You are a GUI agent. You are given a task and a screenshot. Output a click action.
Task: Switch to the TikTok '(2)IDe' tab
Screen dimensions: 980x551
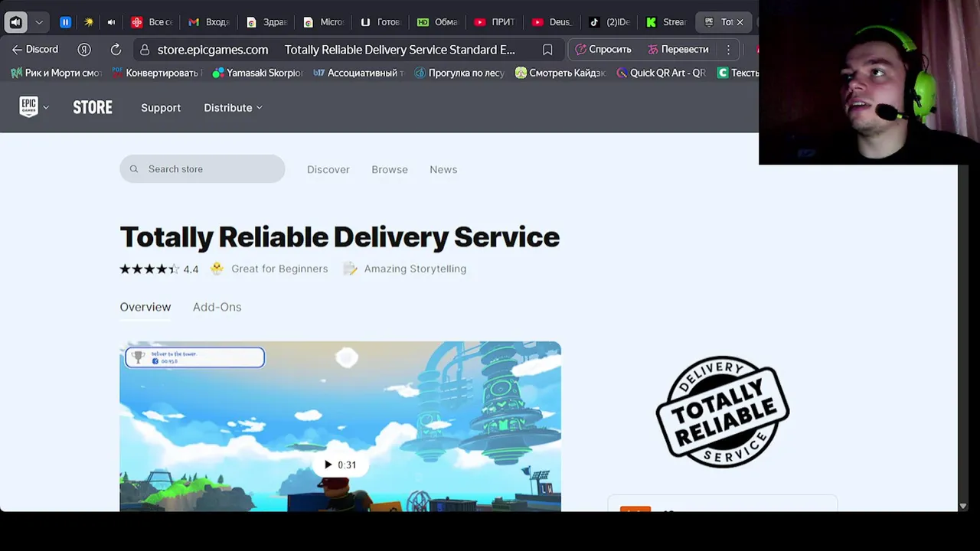(609, 22)
